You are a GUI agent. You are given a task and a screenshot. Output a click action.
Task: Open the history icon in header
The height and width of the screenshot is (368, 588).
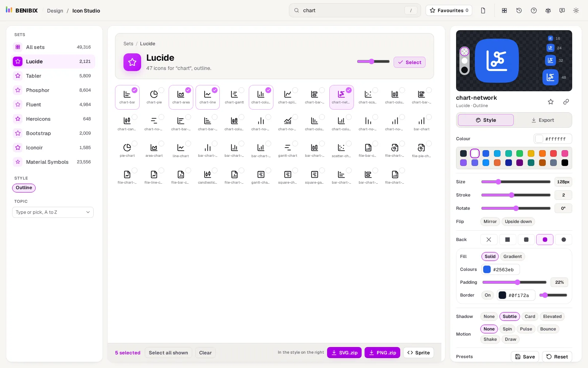(519, 11)
